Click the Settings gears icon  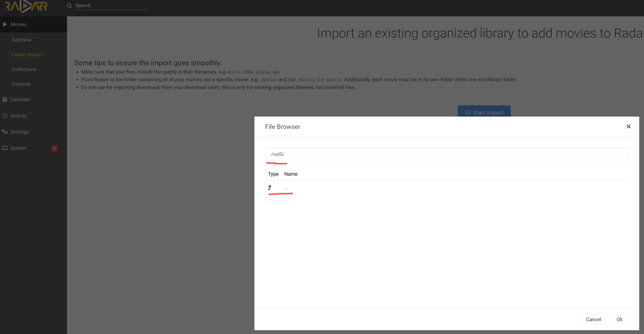(x=5, y=132)
